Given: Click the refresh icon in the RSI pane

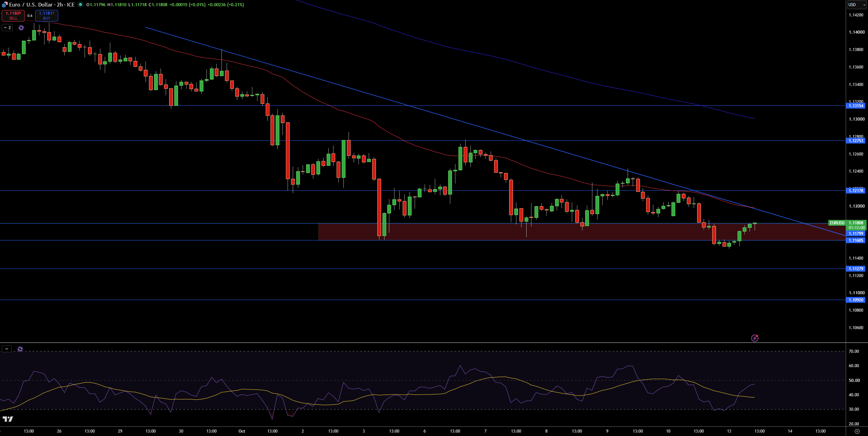Looking at the screenshot, I should pyautogui.click(x=20, y=349).
